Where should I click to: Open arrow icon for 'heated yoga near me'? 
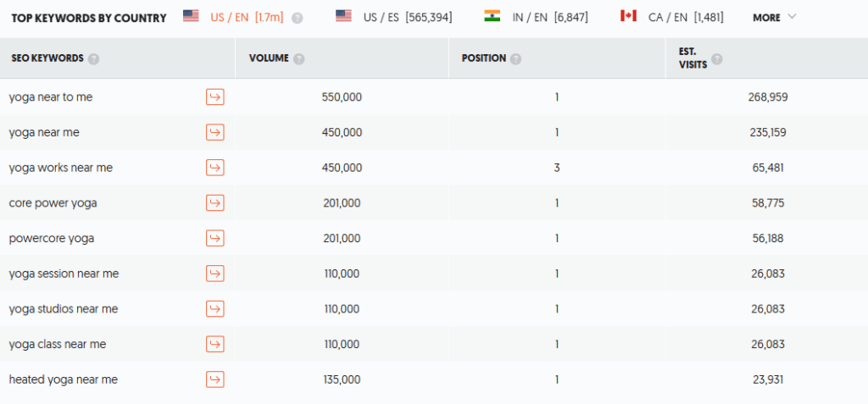(x=214, y=379)
